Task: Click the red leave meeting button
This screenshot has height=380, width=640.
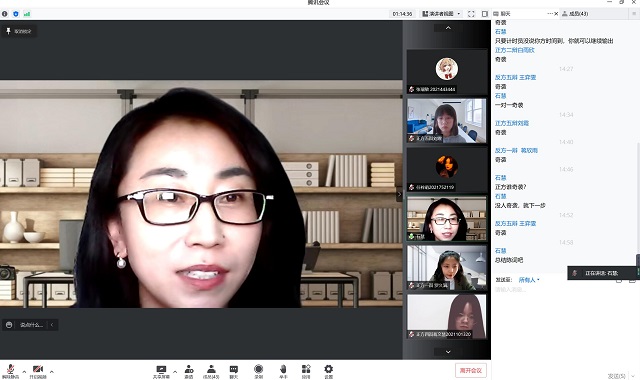Action: 471,371
